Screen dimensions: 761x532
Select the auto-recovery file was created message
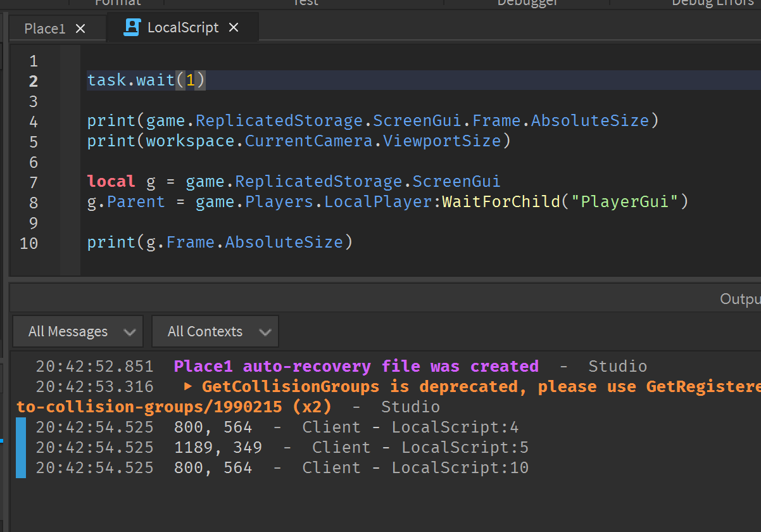click(356, 366)
